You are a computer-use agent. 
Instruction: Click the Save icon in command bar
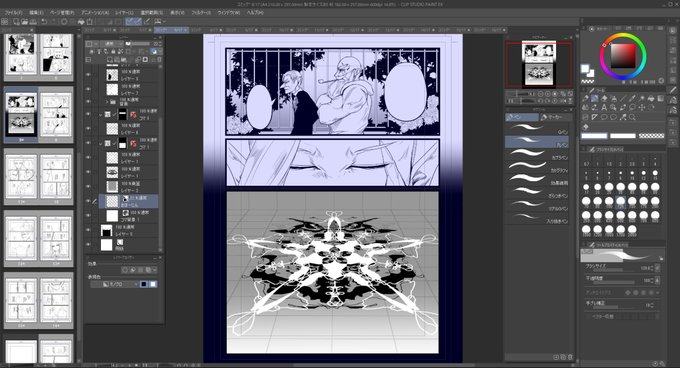click(x=33, y=21)
